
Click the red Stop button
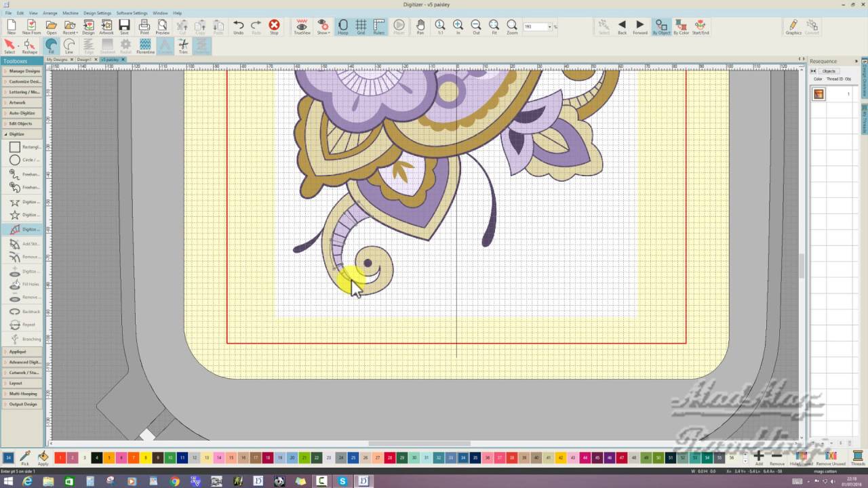274,27
